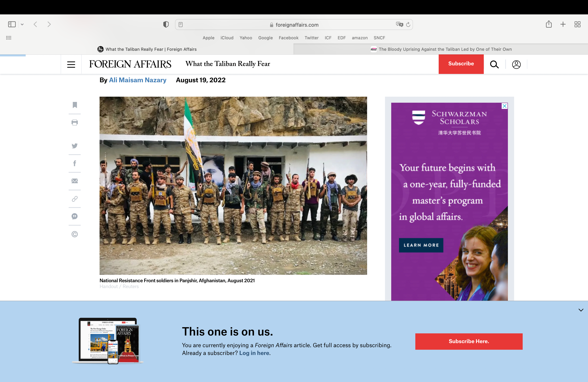This screenshot has height=382, width=588.
Task: Open author Ali Maisam Nazary link
Action: (x=137, y=80)
